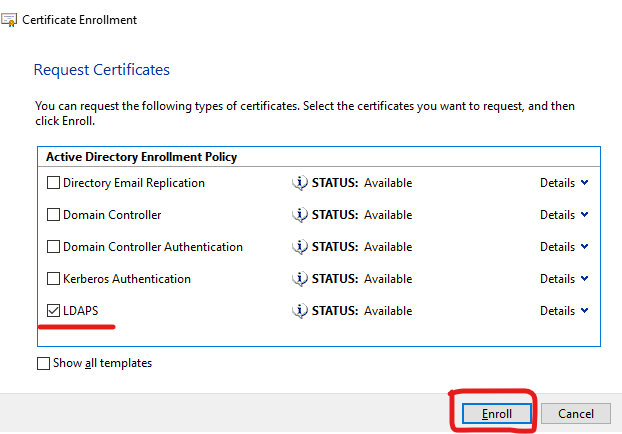622x434 pixels.
Task: Click the Kerberos Authentication status info icon
Action: 298,279
